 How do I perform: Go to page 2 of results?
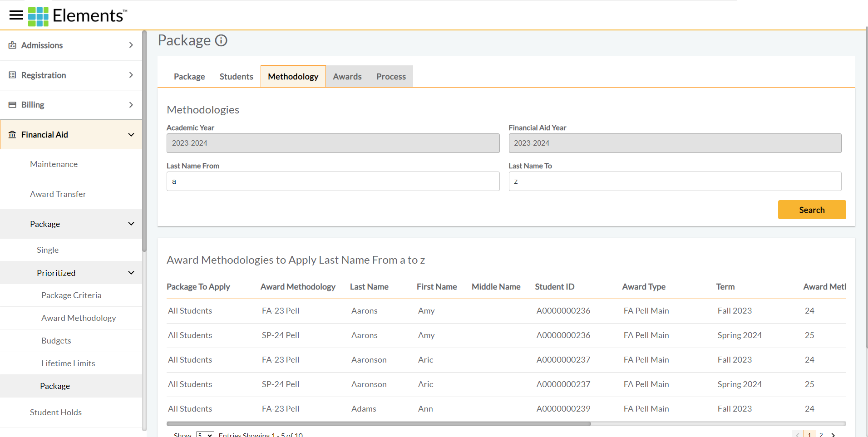coord(821,435)
